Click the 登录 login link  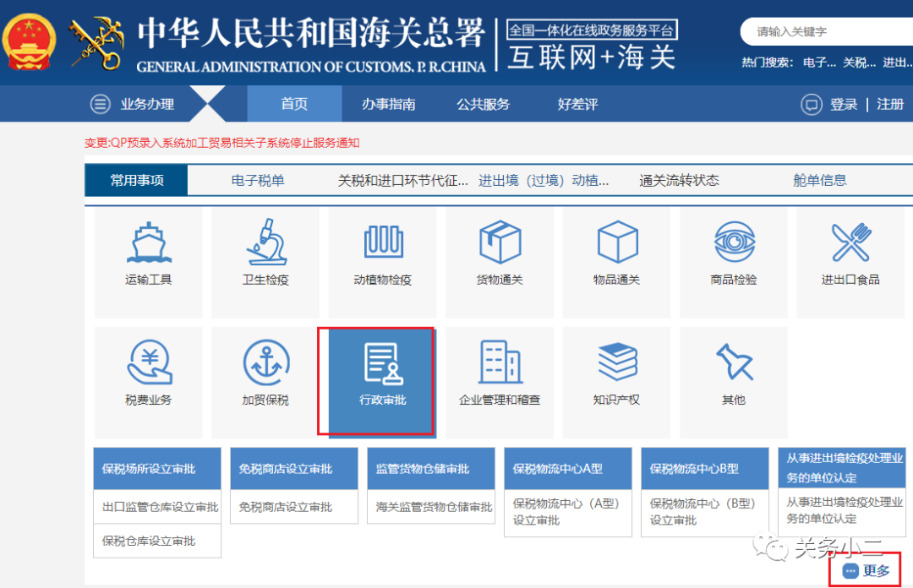click(844, 104)
